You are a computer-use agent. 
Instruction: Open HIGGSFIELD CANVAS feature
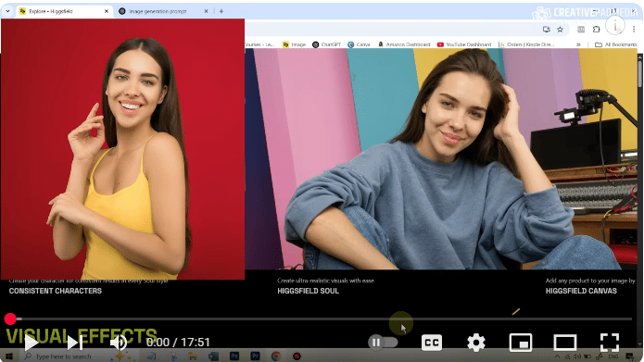point(581,291)
